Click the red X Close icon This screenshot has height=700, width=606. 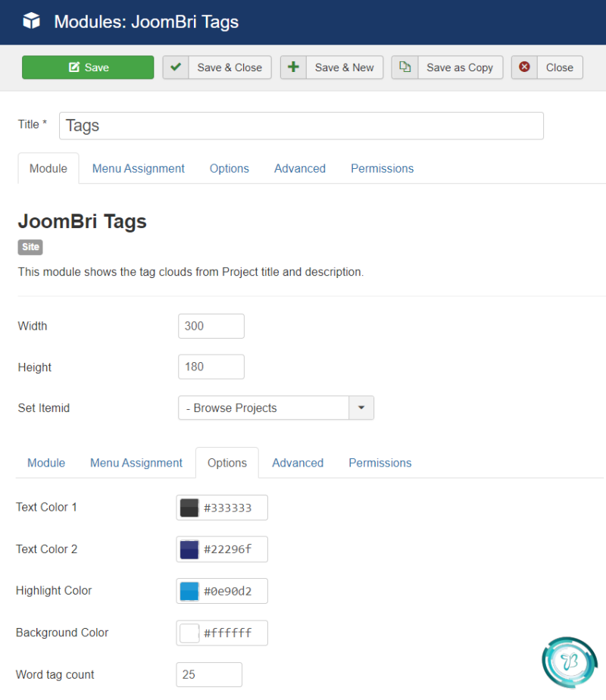tap(524, 67)
